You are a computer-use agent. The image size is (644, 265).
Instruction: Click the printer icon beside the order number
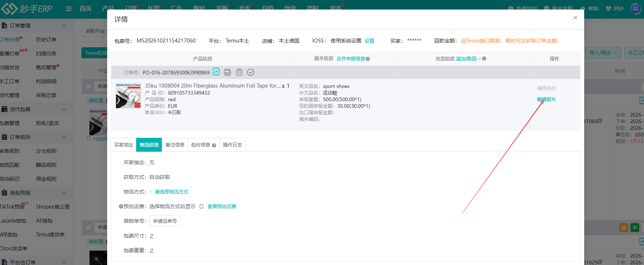pyautogui.click(x=228, y=72)
